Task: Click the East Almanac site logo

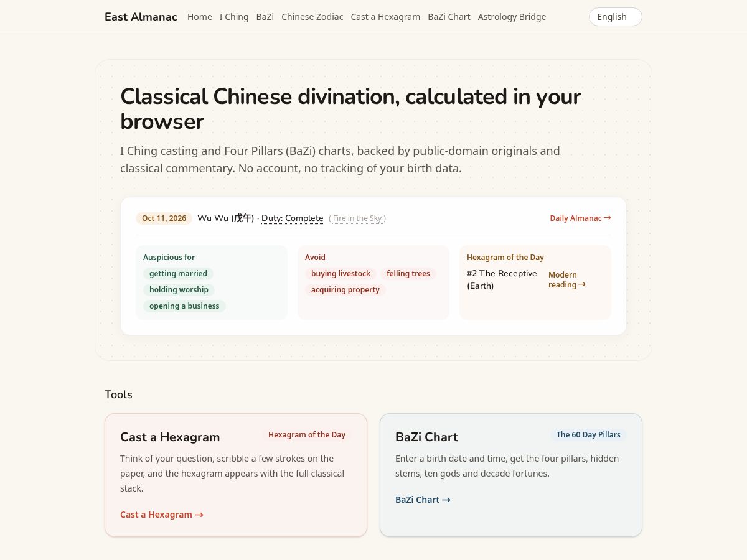Action: [141, 17]
